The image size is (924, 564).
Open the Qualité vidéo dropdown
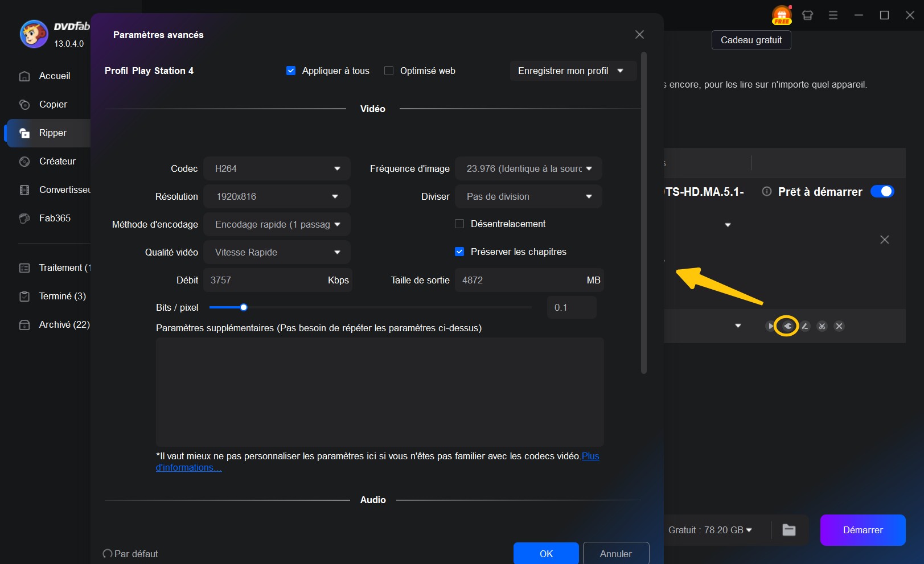277,252
